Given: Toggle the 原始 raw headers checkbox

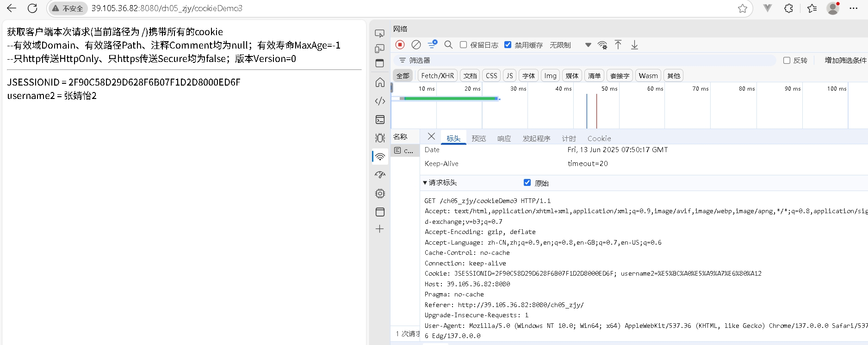Looking at the screenshot, I should click(x=527, y=183).
